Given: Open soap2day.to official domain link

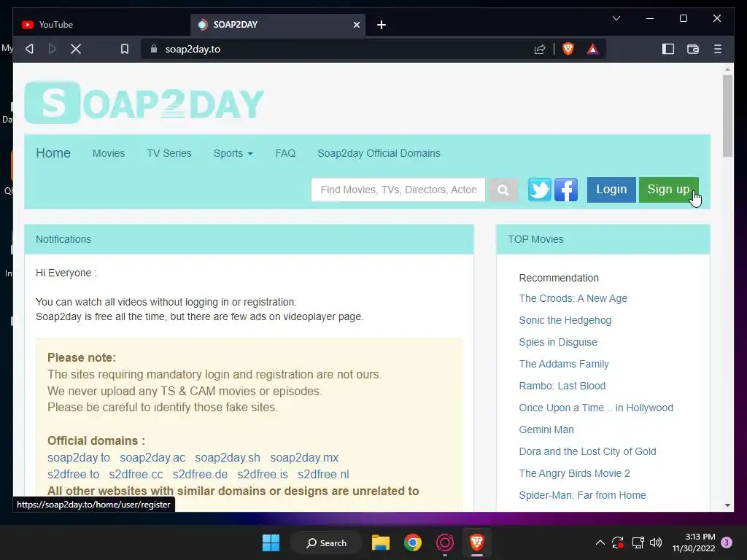Looking at the screenshot, I should [79, 458].
